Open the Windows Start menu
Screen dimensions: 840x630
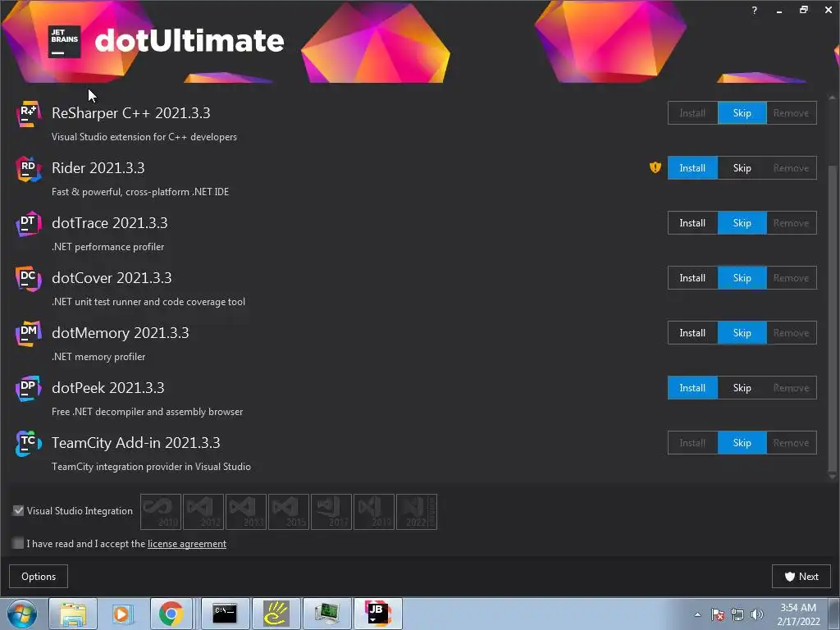pyautogui.click(x=22, y=614)
